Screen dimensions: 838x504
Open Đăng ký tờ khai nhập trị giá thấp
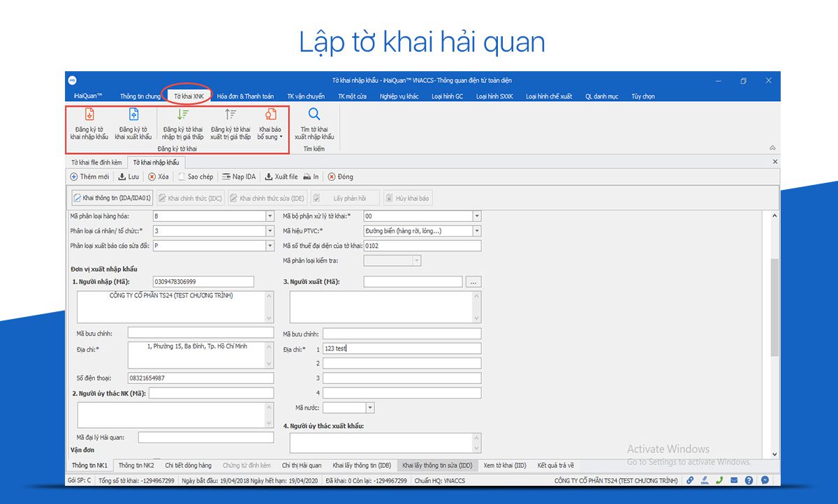(x=183, y=115)
